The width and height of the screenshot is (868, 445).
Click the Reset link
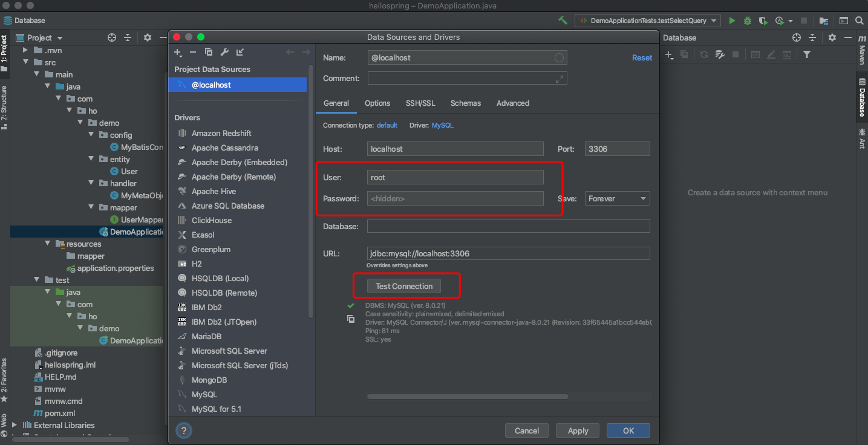pyautogui.click(x=642, y=58)
